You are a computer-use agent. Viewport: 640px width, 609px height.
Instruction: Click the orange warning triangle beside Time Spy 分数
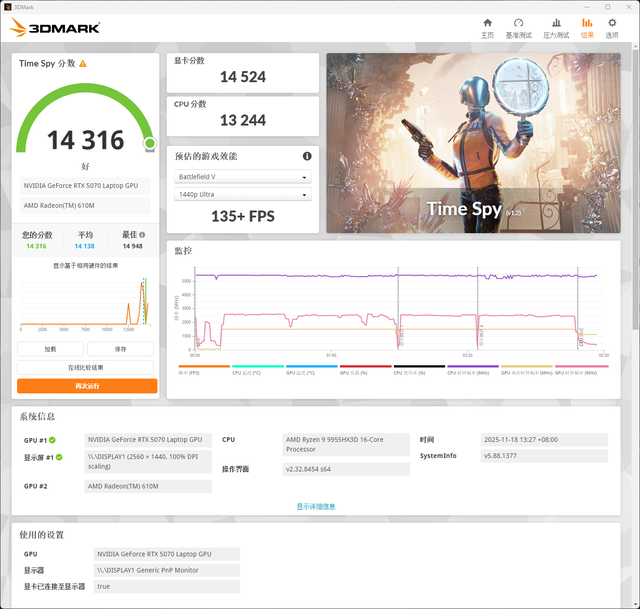pyautogui.click(x=83, y=64)
